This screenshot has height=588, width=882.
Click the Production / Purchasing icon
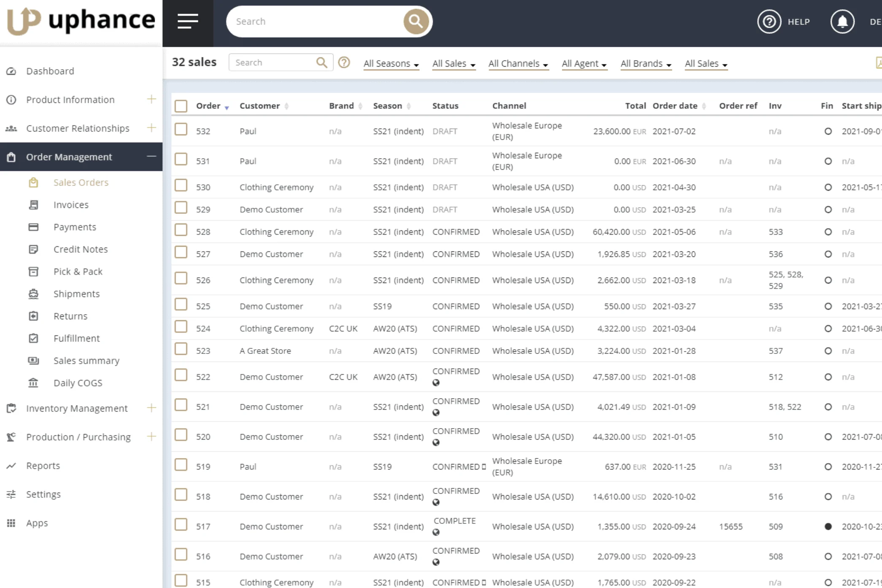tap(11, 437)
